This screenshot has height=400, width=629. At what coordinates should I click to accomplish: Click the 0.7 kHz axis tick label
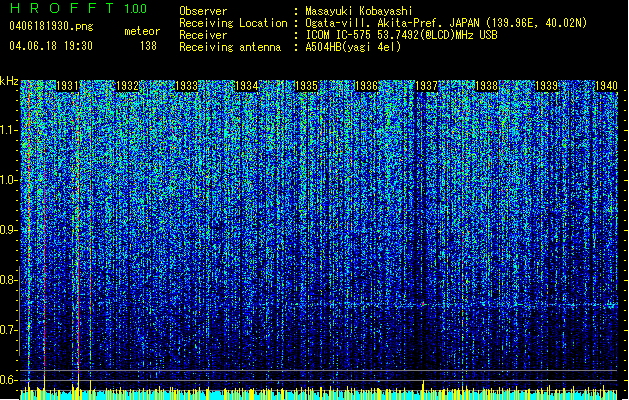(x=8, y=330)
